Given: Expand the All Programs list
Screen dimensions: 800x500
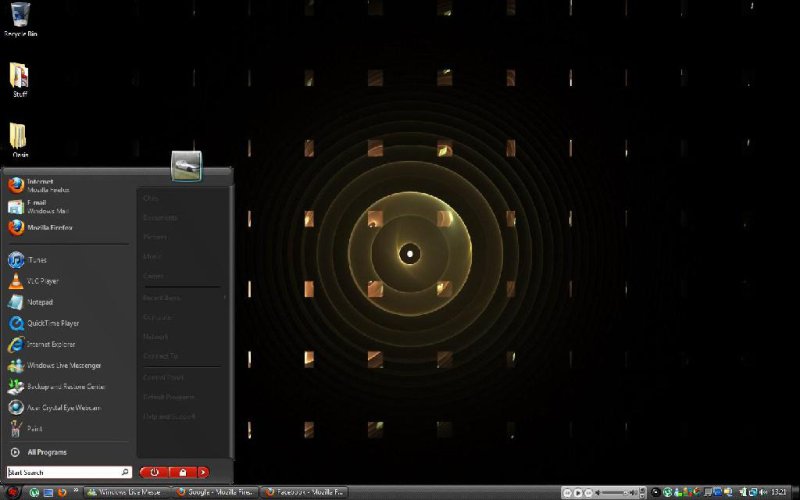Looking at the screenshot, I should click(x=46, y=452).
